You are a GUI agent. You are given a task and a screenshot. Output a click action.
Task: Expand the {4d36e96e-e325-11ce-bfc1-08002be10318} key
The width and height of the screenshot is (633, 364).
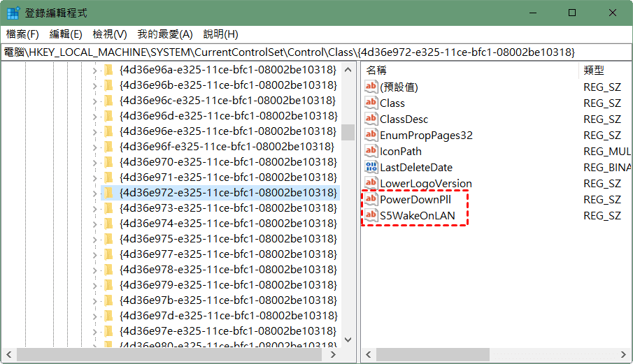point(94,132)
